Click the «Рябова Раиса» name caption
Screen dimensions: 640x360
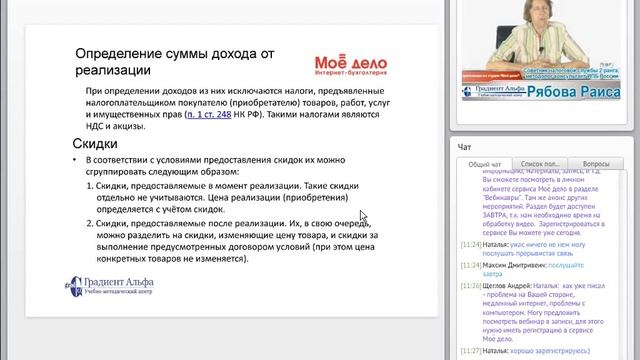click(x=573, y=92)
